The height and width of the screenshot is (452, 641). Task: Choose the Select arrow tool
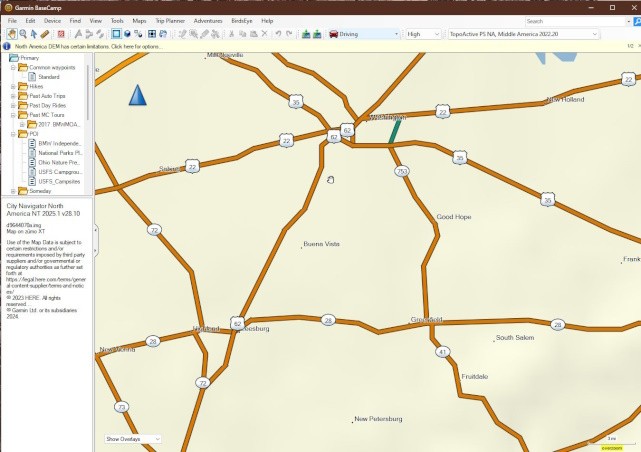[34, 34]
